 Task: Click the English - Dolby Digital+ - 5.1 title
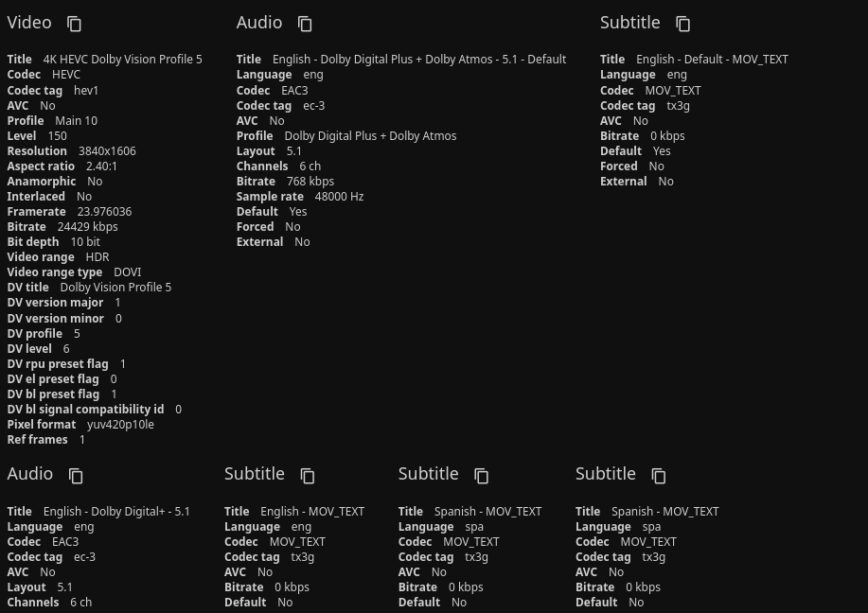(116, 512)
